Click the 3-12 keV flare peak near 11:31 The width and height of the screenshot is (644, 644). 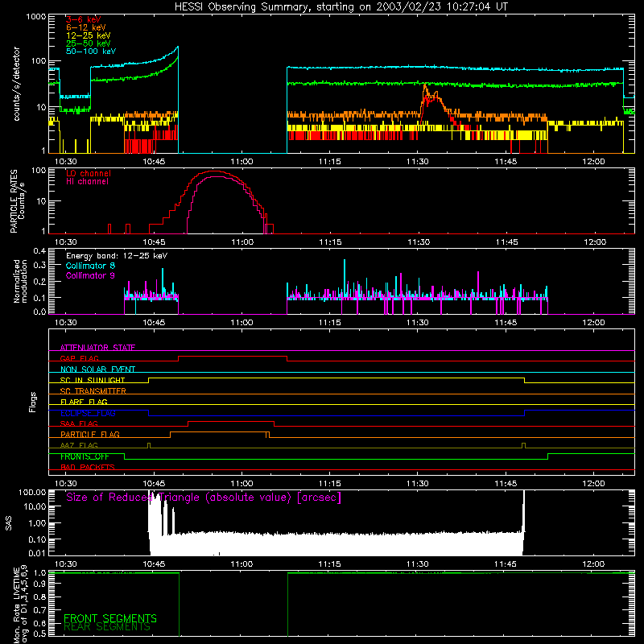tap(425, 86)
